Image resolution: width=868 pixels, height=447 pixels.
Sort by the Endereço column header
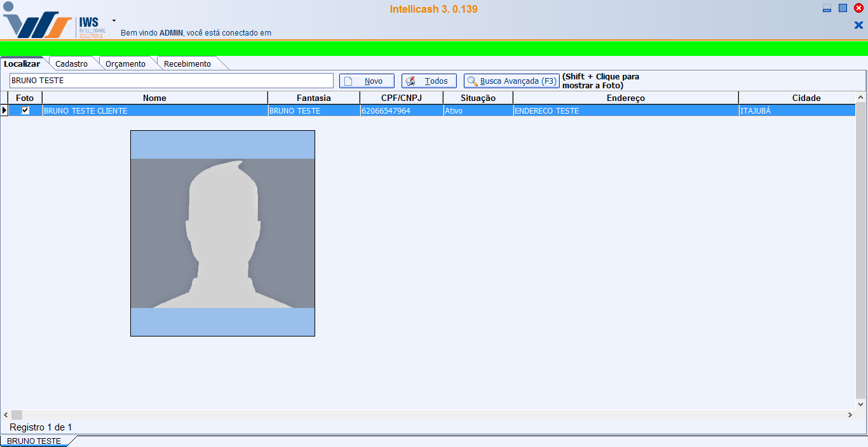(626, 98)
